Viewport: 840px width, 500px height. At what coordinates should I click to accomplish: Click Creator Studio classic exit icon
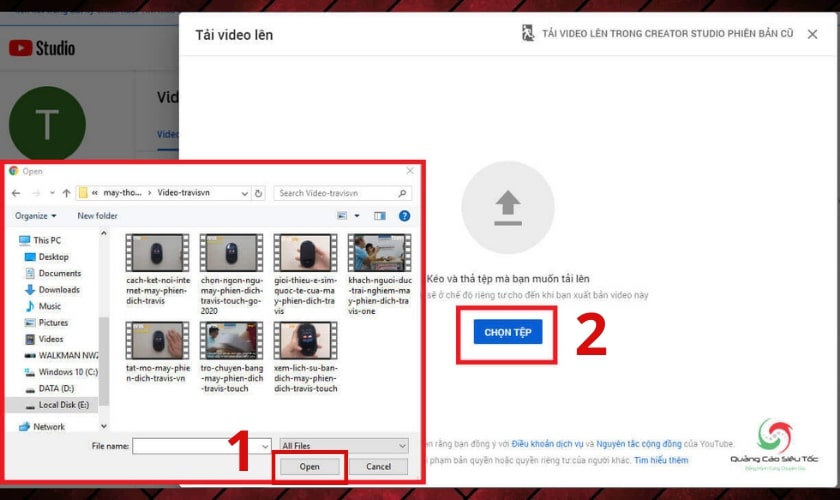click(528, 33)
